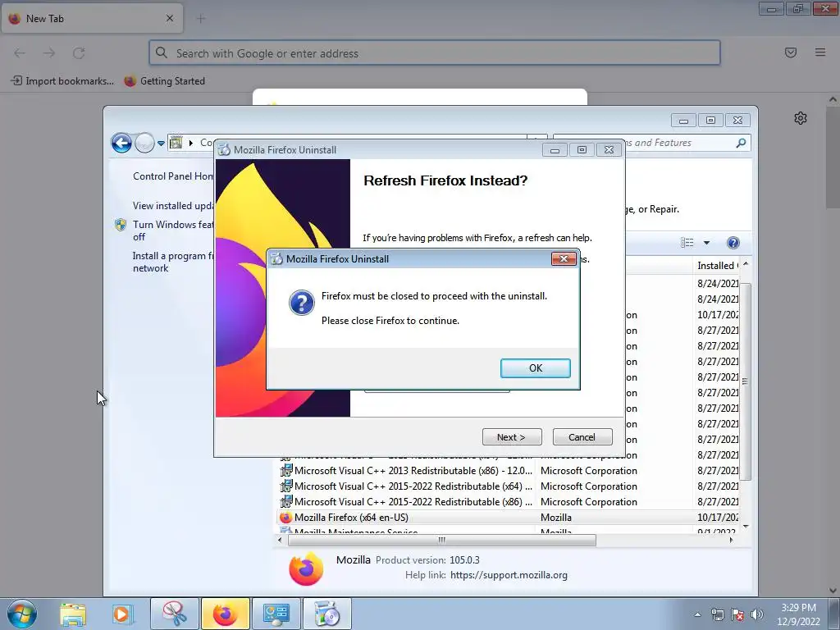The width and height of the screenshot is (840, 630).
Task: Click the blue question mark icon in the message box
Action: tap(302, 303)
